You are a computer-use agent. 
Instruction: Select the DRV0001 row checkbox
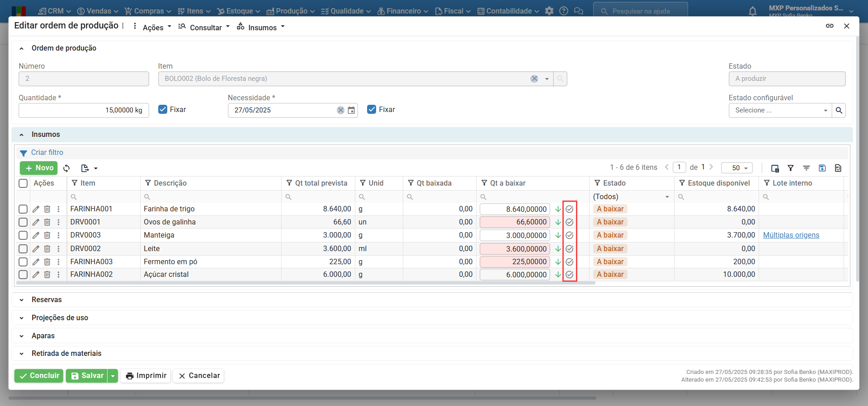coord(23,222)
